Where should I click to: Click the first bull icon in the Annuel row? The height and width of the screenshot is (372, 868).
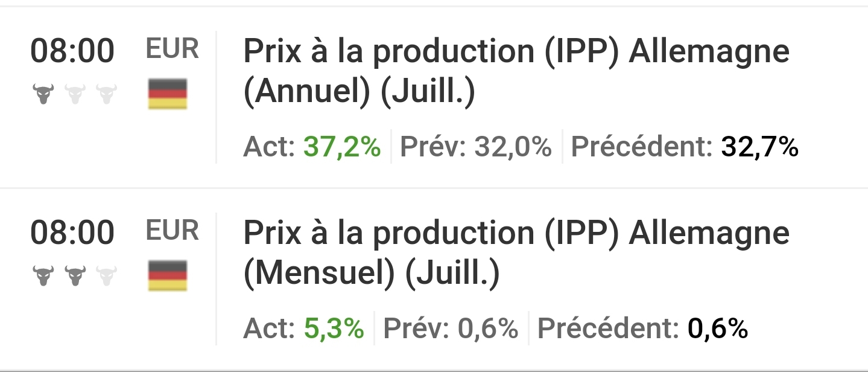tap(43, 95)
